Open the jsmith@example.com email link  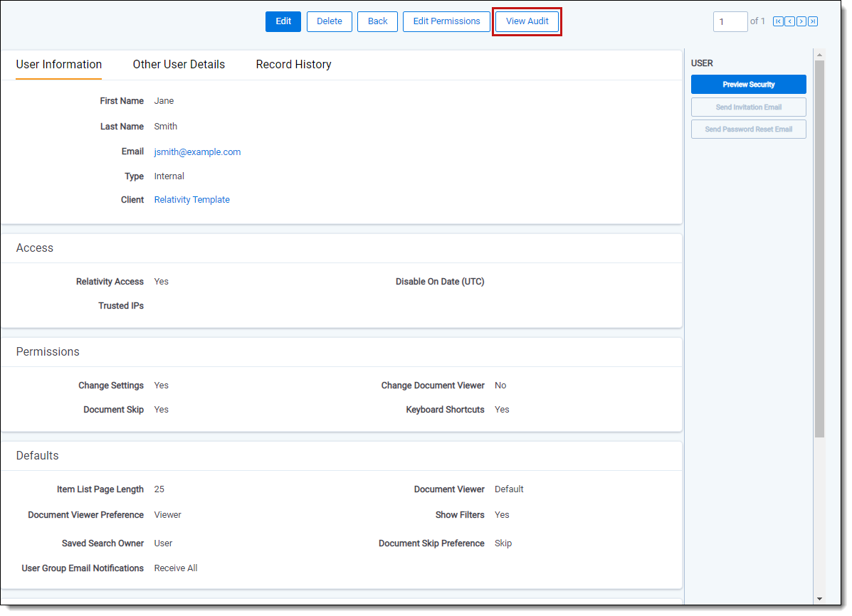coord(197,152)
